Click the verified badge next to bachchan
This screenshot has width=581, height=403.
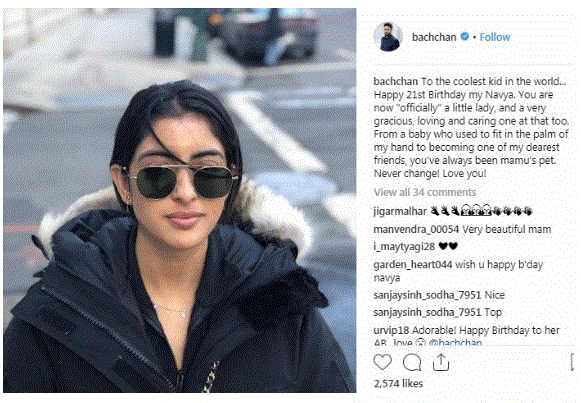pyautogui.click(x=465, y=36)
